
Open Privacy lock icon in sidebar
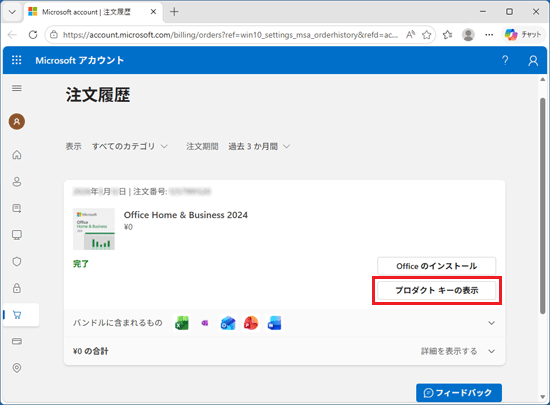(x=16, y=288)
